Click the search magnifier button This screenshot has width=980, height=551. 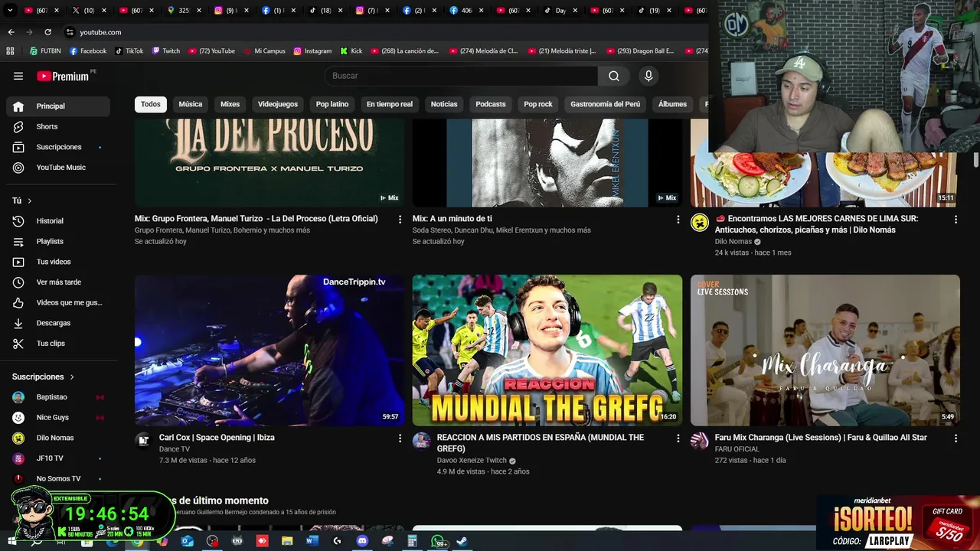[614, 76]
